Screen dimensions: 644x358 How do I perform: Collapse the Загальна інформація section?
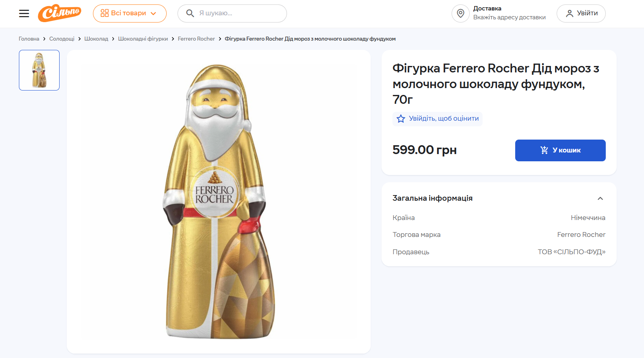point(600,198)
